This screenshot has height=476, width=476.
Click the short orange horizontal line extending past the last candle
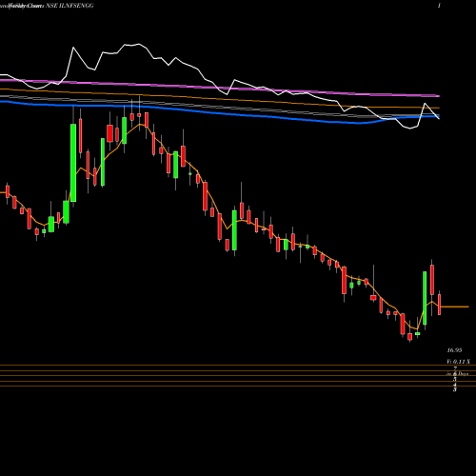point(455,307)
